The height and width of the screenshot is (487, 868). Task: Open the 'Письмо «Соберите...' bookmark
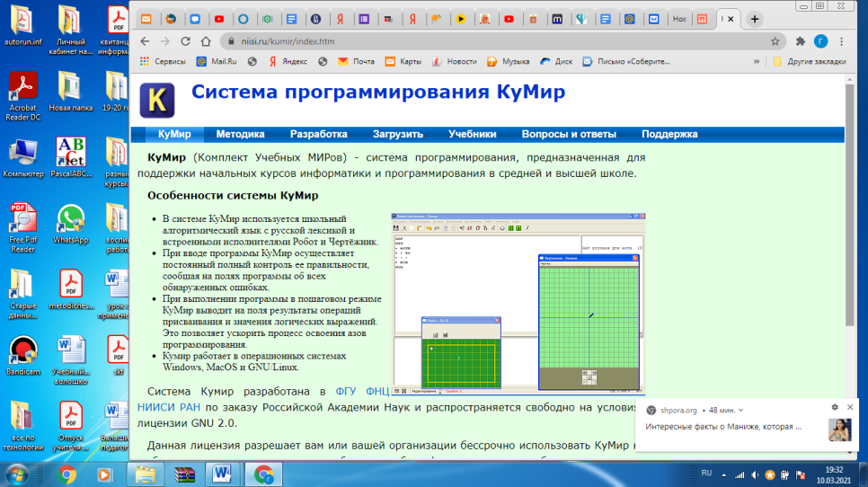coord(626,61)
